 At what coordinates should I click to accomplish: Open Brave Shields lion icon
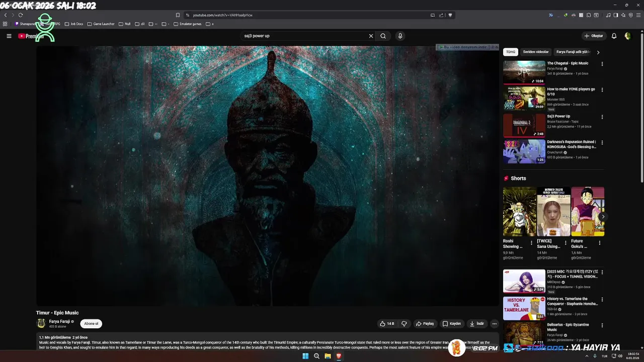click(x=450, y=15)
